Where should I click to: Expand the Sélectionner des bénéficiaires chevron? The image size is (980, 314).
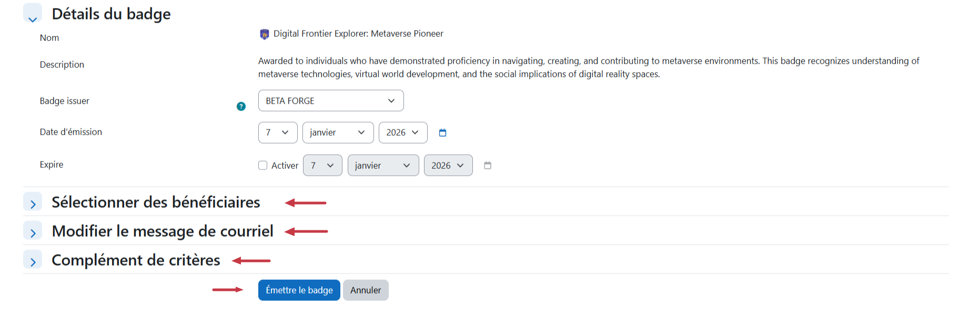[33, 204]
